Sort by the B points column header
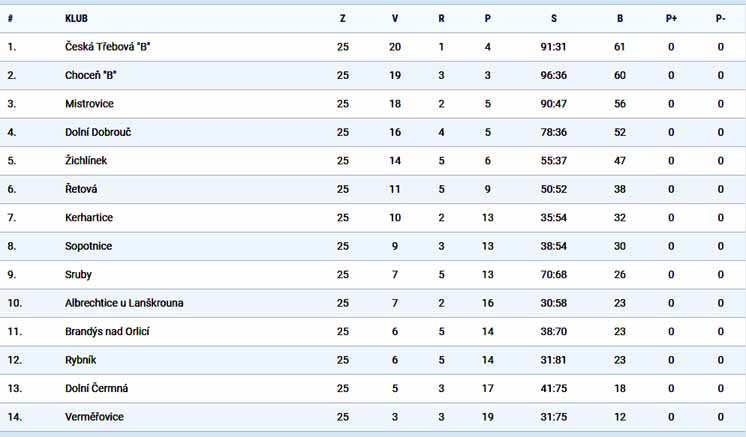Image resolution: width=746 pixels, height=437 pixels. [619, 19]
